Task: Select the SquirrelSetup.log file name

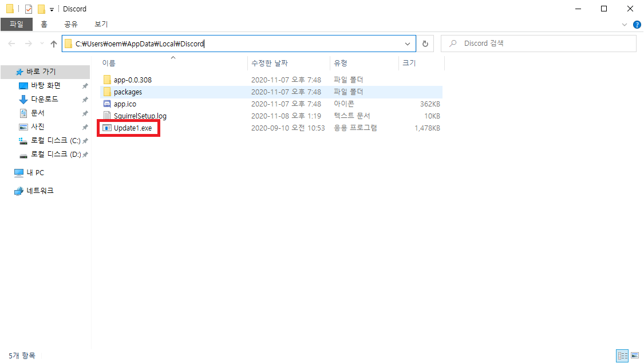Action: pyautogui.click(x=140, y=116)
